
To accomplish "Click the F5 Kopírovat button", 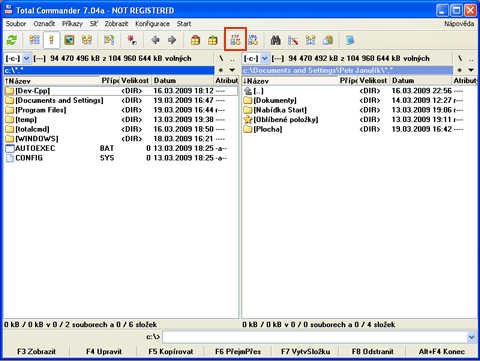I will pyautogui.click(x=171, y=351).
